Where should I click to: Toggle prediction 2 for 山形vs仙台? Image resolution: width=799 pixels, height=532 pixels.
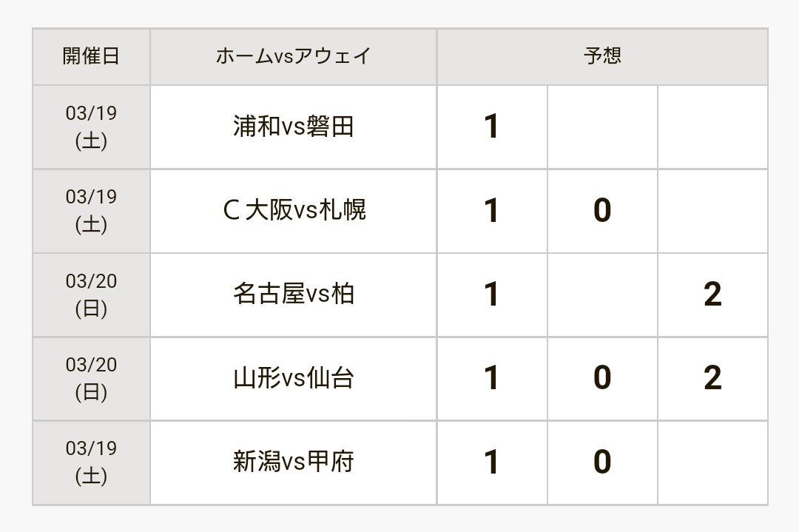click(x=713, y=379)
